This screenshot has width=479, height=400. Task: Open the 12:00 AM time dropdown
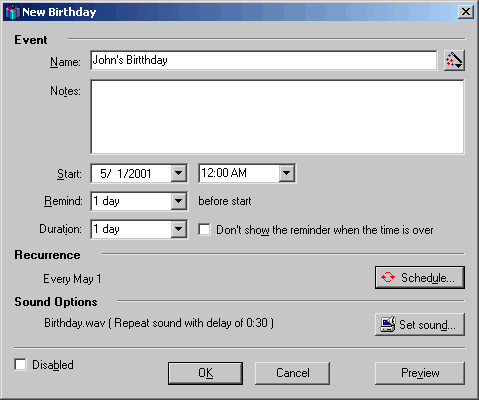[286, 173]
